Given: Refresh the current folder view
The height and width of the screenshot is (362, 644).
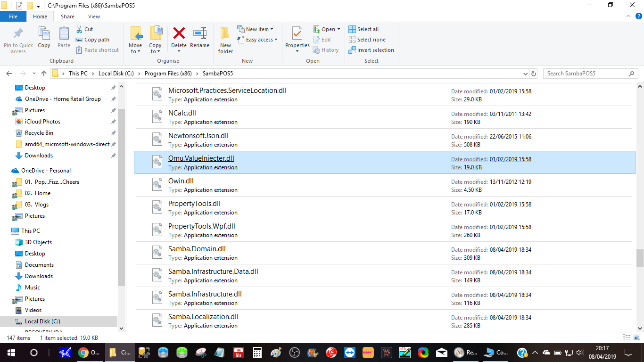Looking at the screenshot, I should 534,74.
